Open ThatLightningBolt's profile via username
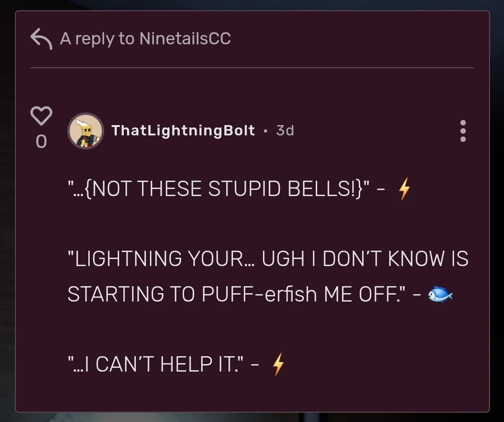The image size is (504, 422). point(183,131)
